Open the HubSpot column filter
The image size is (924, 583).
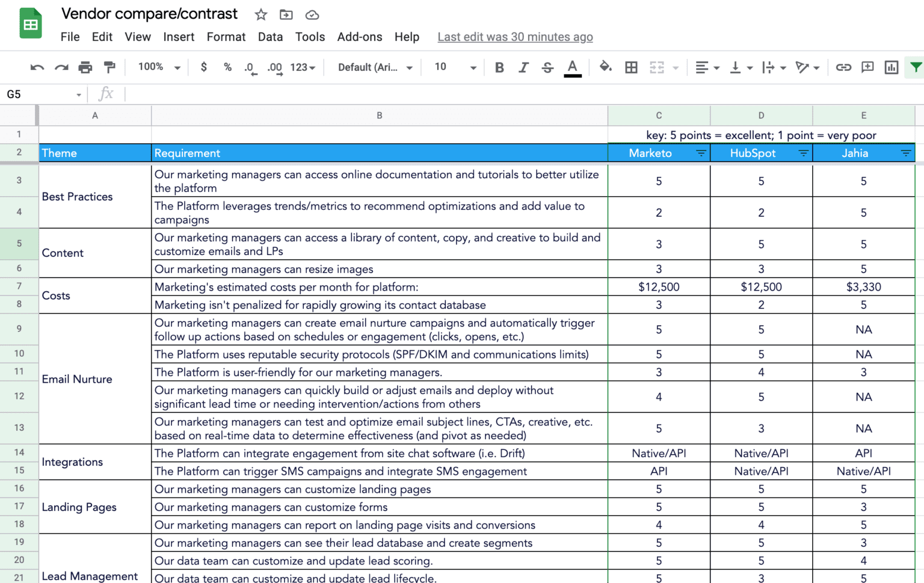point(803,153)
